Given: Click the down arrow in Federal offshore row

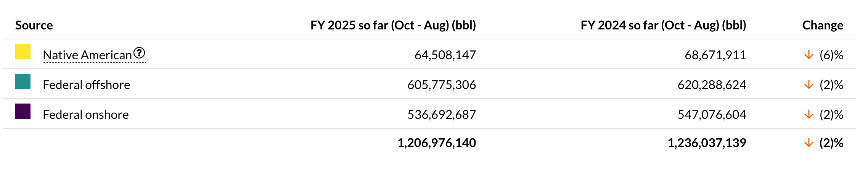Looking at the screenshot, I should coord(809,85).
